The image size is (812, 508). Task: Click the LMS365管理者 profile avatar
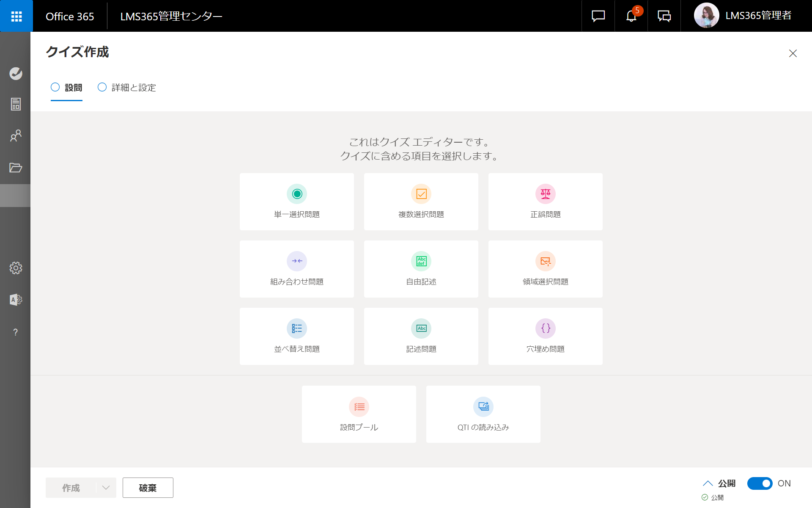coord(706,16)
